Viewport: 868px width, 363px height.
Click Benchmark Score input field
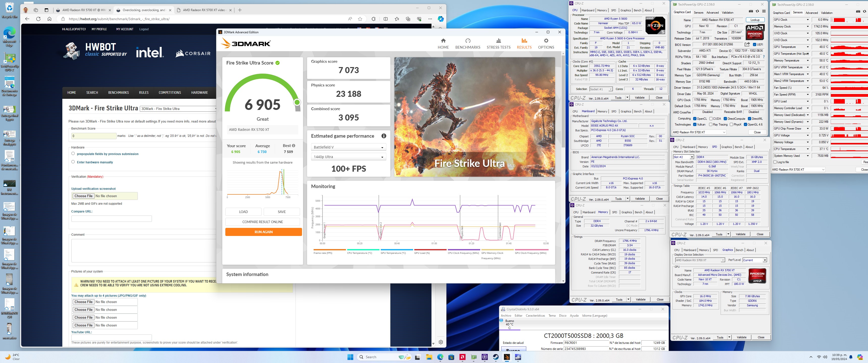(x=94, y=136)
